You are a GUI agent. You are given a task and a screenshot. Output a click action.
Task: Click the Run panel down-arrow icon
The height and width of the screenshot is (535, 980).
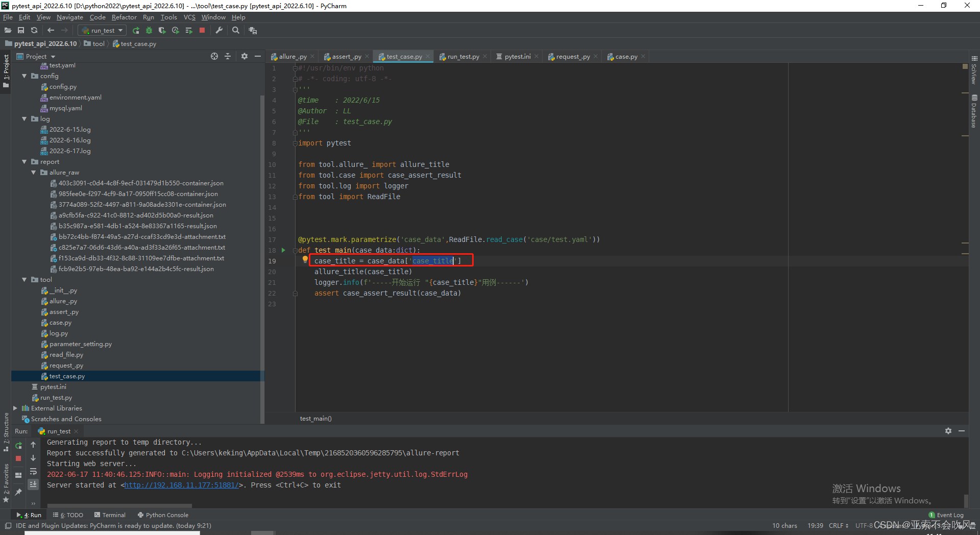point(33,458)
